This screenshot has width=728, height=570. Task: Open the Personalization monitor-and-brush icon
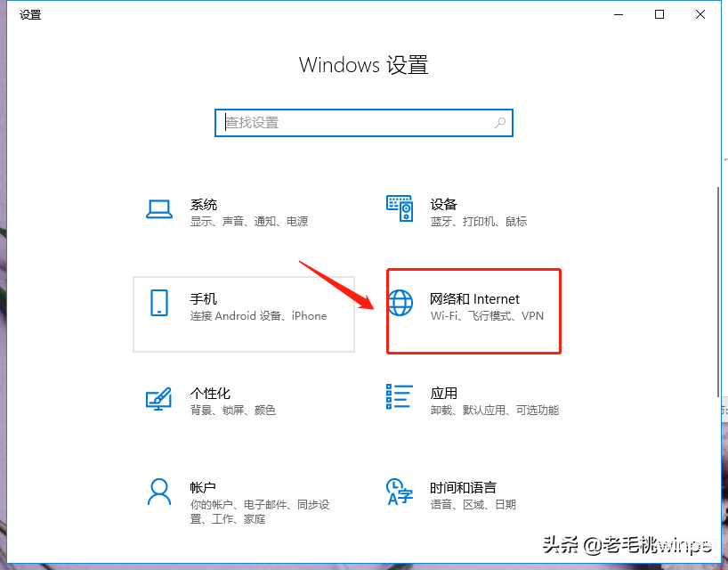[158, 399]
